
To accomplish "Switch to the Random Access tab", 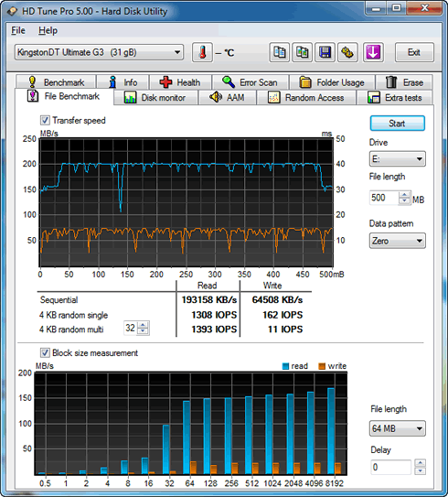I will 306,98.
